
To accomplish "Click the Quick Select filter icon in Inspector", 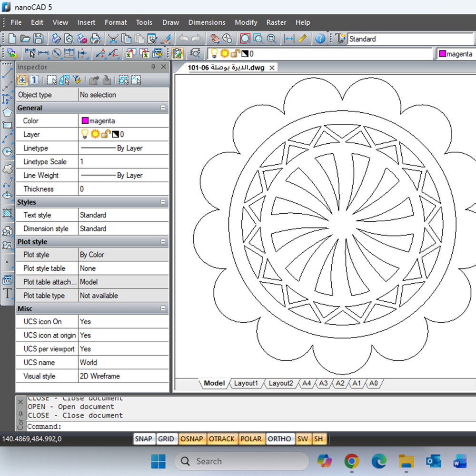I will (77, 80).
